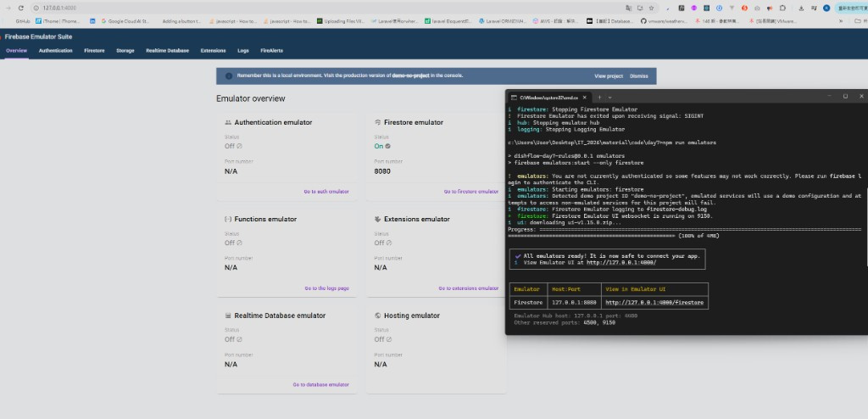
Task: Click the 127.0.0.1:8080 Host:Port cell in terminal
Action: point(574,303)
